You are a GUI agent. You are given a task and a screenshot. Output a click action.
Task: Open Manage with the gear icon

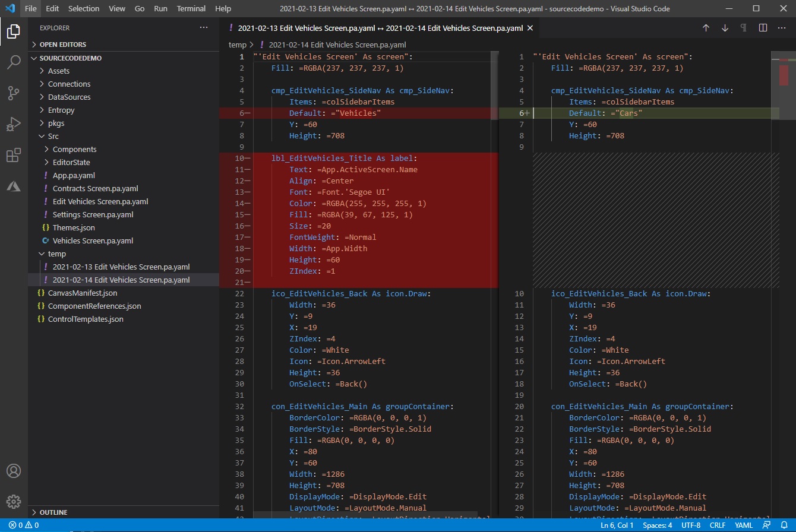pyautogui.click(x=14, y=501)
